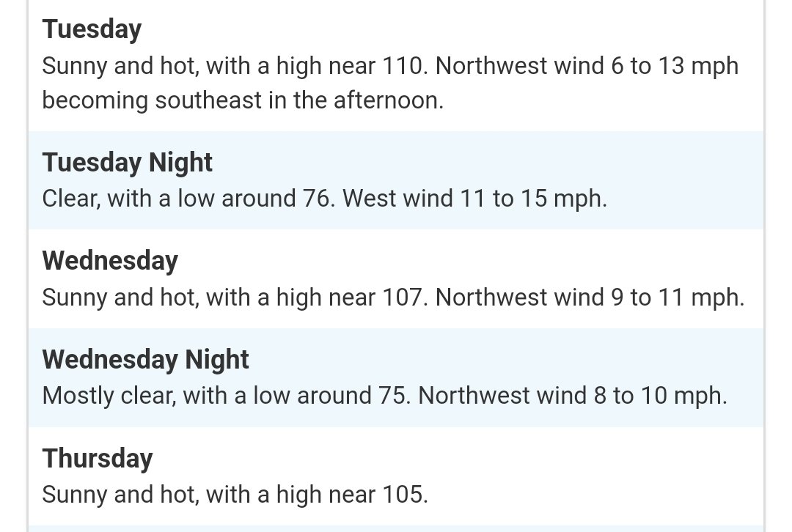The width and height of the screenshot is (792, 532).
Task: Click 'Northwest wind 8 to 10 mph'
Action: 573,396
